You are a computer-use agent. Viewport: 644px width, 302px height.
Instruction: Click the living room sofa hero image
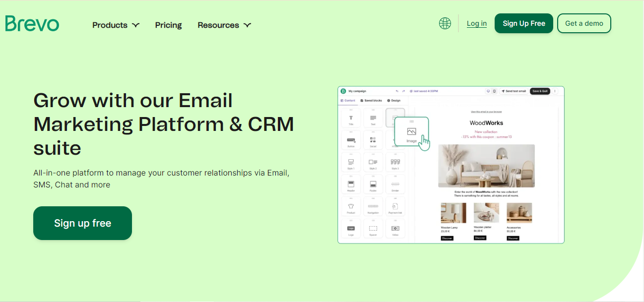pyautogui.click(x=486, y=166)
